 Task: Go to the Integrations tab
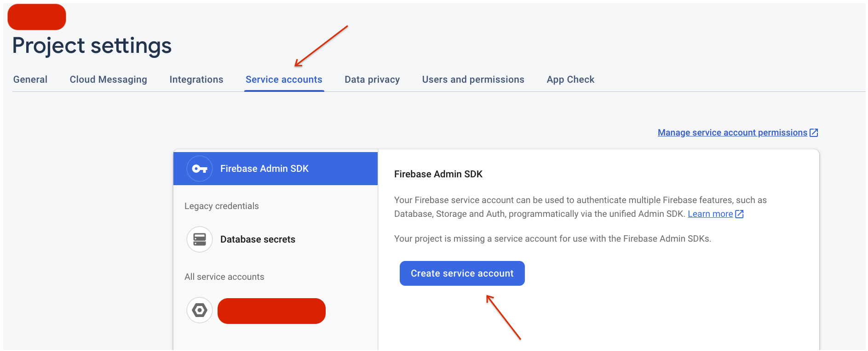coord(196,79)
